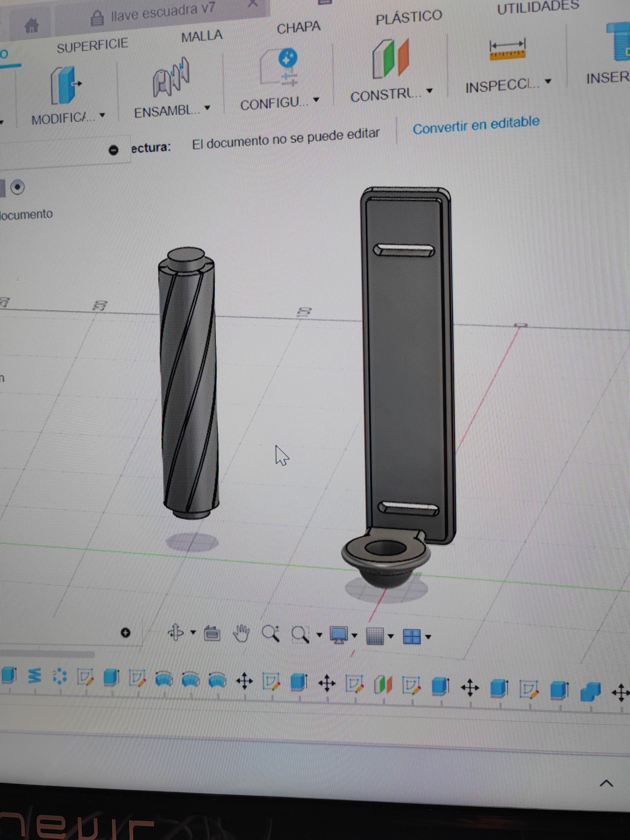
Task: Go to the Home icon
Action: click(32, 26)
